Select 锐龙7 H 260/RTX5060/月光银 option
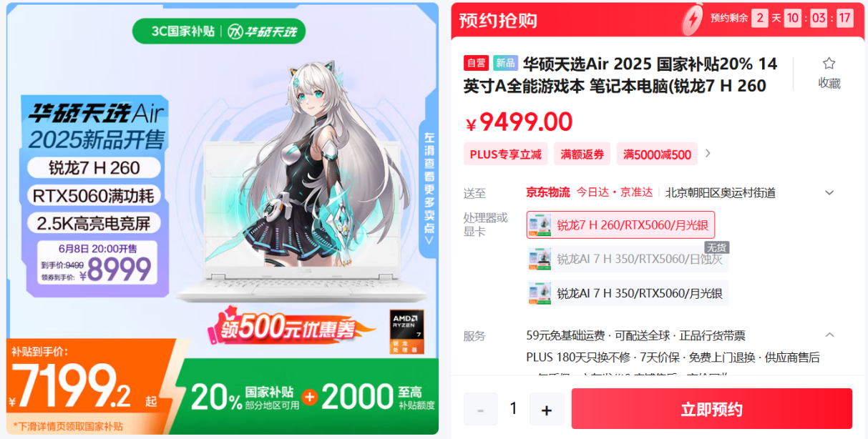 (620, 225)
